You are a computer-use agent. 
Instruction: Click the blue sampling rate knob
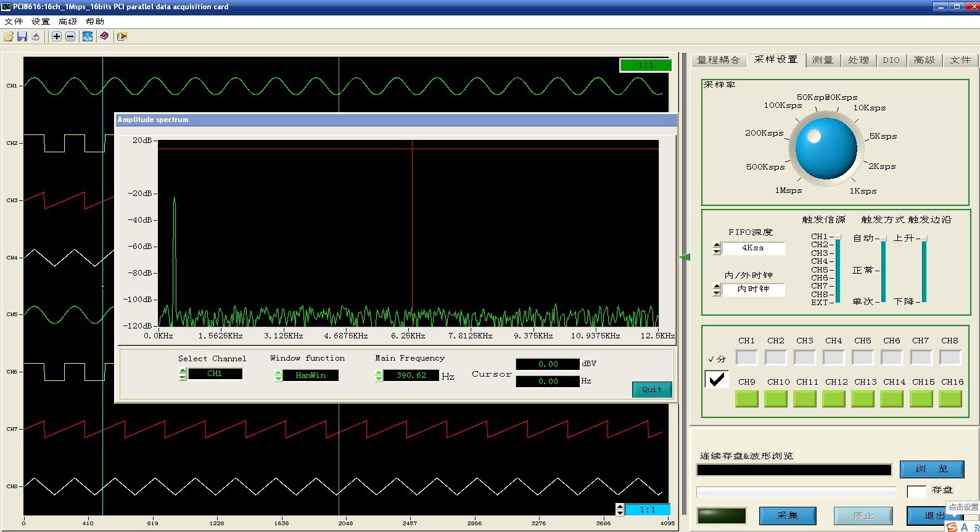point(826,149)
